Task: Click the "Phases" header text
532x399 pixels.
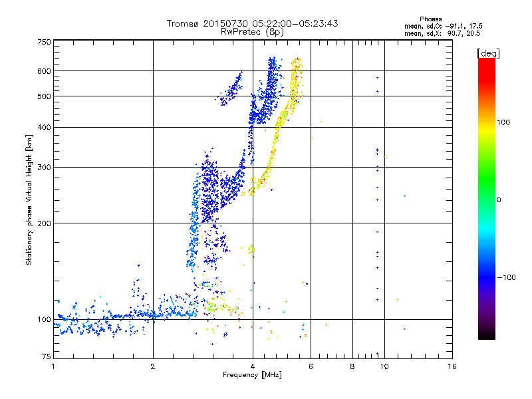Action: [x=430, y=19]
